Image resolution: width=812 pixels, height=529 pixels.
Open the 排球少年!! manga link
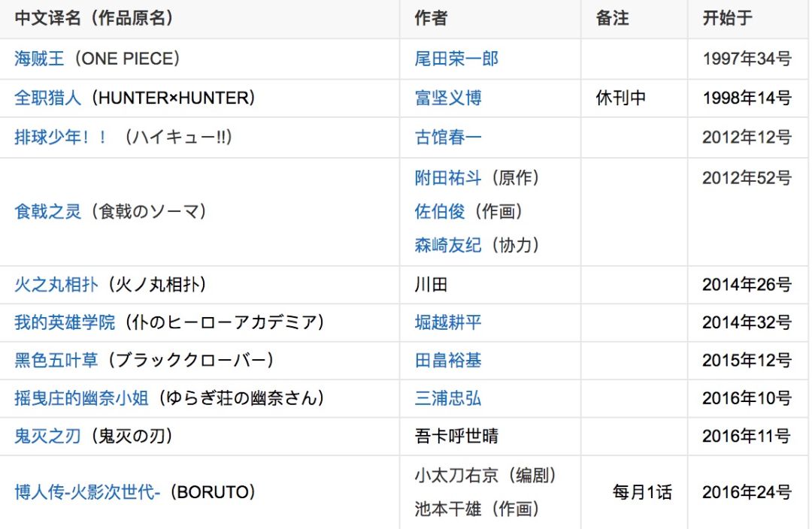(x=60, y=137)
